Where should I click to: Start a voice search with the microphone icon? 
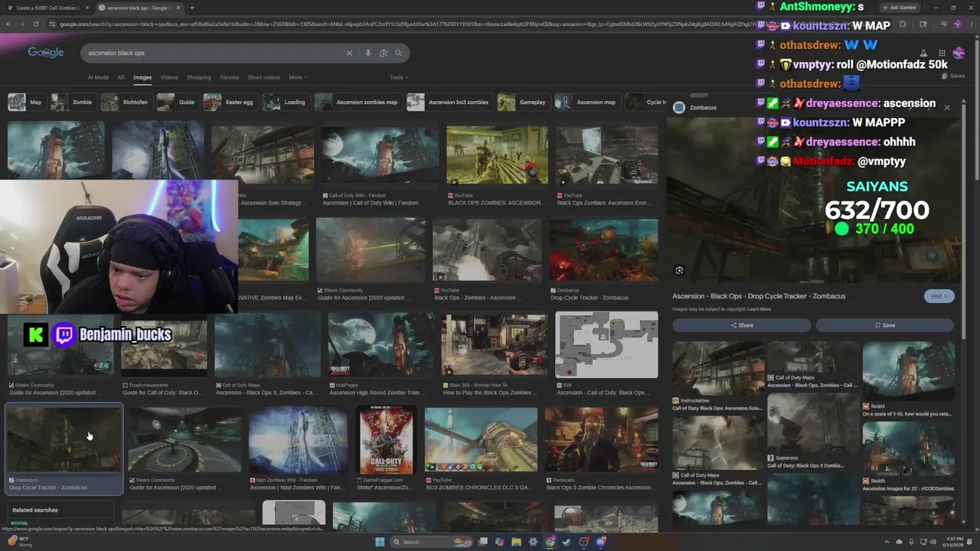[x=368, y=53]
